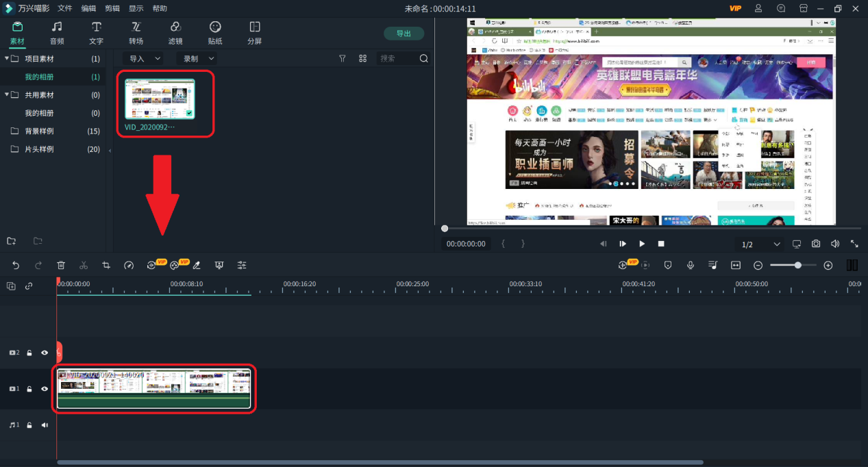Take a snapshot with camera icon
This screenshot has width=868, height=467.
[816, 244]
